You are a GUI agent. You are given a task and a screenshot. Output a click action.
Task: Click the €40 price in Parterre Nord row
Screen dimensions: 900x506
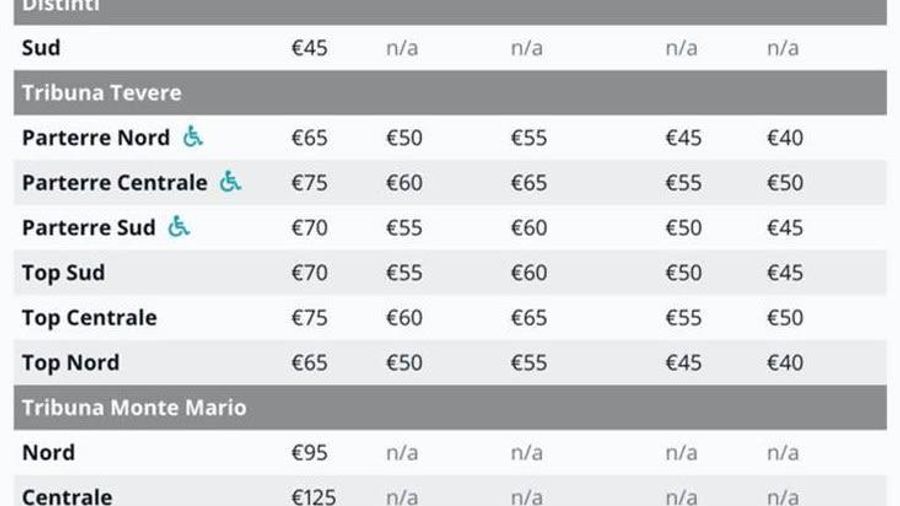click(x=785, y=138)
